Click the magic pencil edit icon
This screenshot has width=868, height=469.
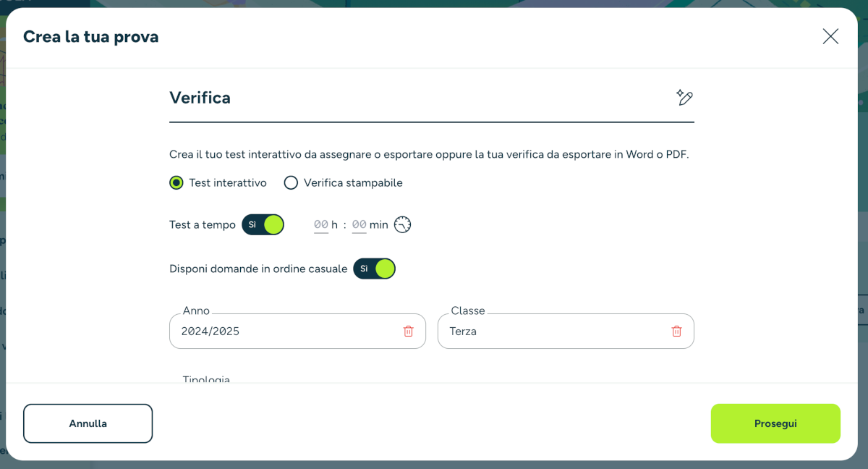pyautogui.click(x=684, y=98)
